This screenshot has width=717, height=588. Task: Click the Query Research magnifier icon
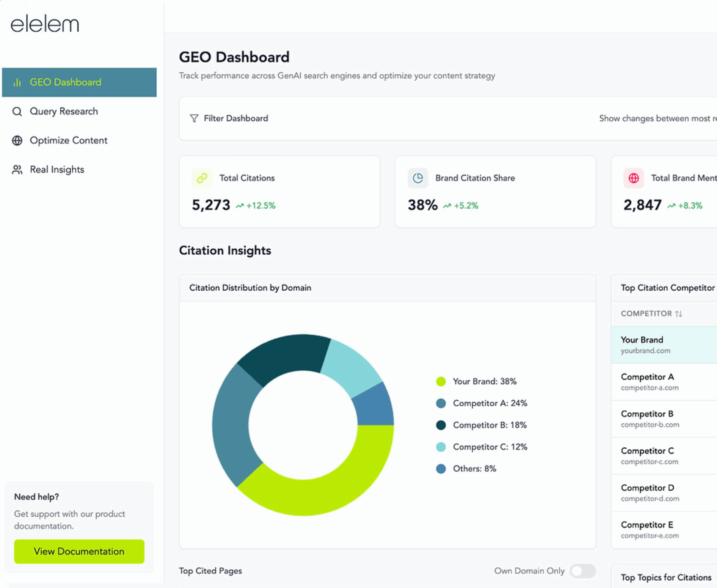(17, 111)
